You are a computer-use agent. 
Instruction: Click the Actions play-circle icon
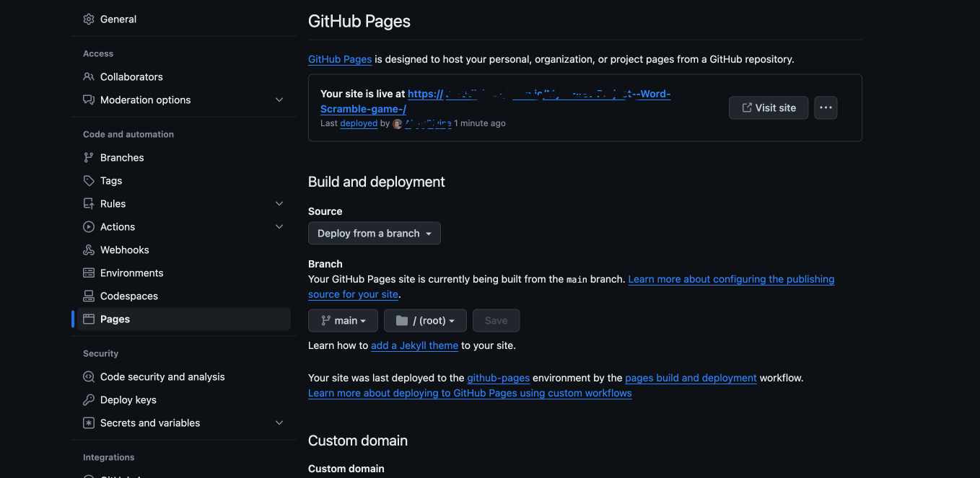click(x=89, y=227)
